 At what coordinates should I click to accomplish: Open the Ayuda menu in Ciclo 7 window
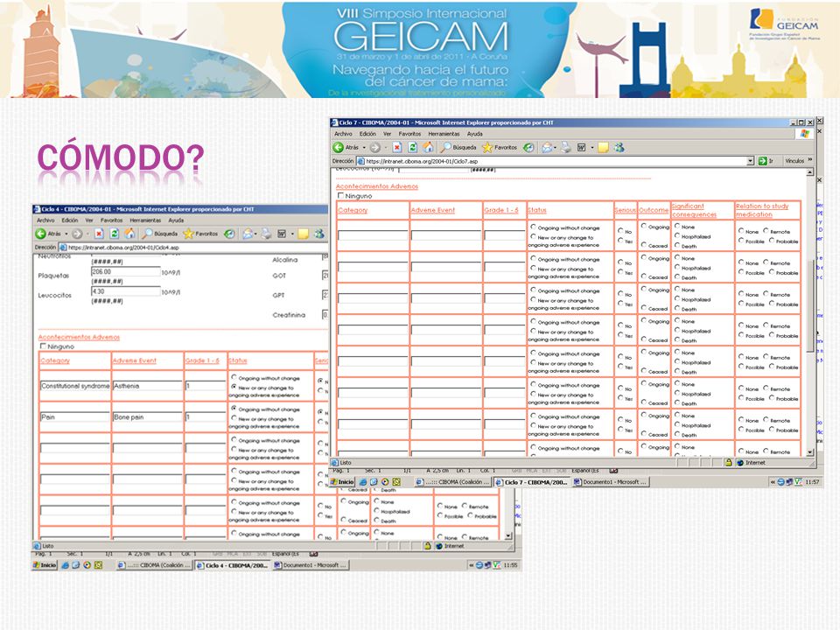tap(474, 134)
